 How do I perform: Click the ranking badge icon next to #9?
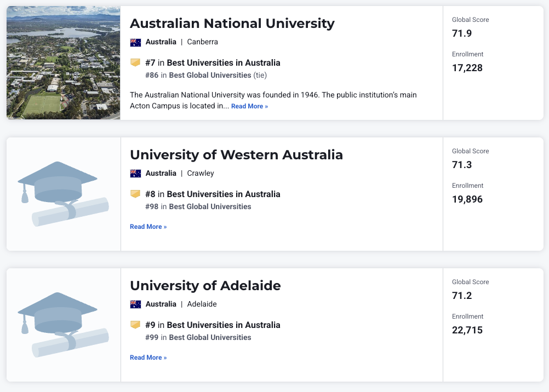point(135,325)
